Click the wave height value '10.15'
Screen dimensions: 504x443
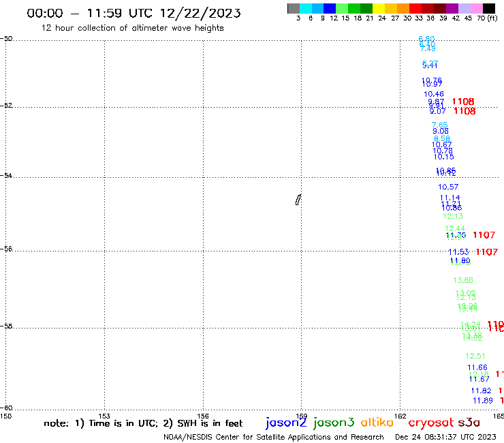click(443, 157)
